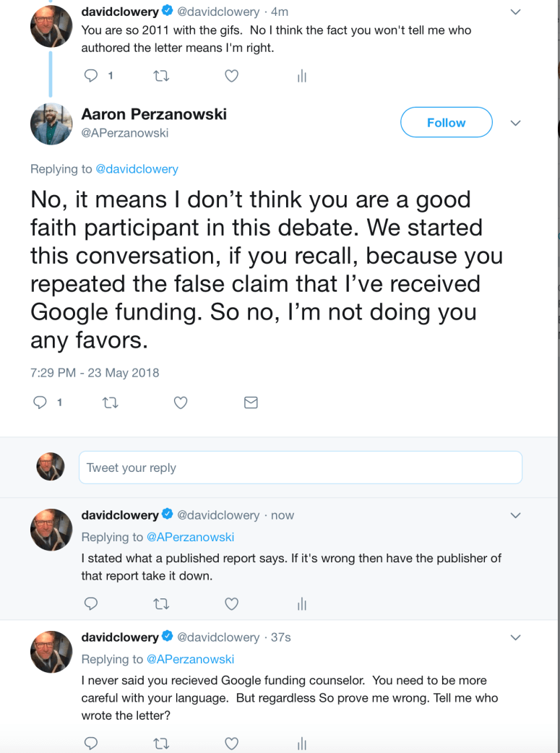View analytics on the top davidclowery tweet

[302, 76]
